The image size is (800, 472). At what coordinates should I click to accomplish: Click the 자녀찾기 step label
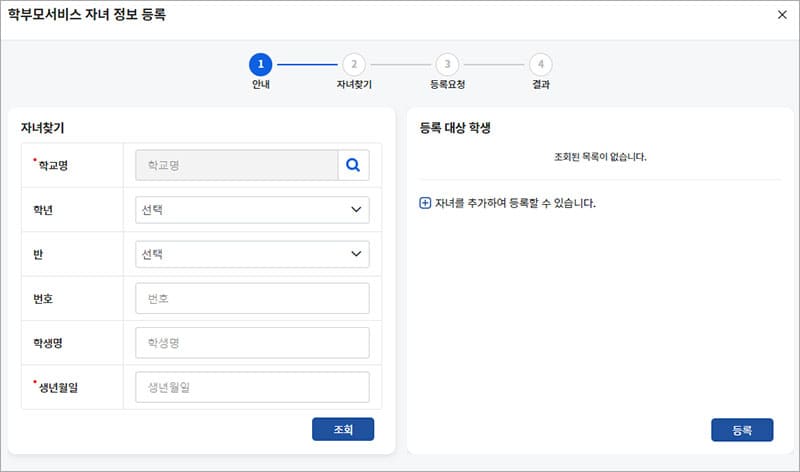click(x=353, y=85)
